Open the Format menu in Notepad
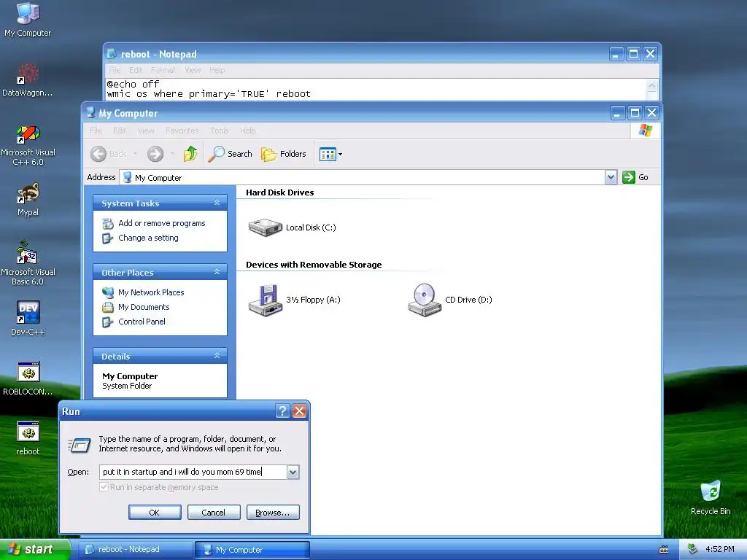The image size is (747, 560). click(163, 70)
